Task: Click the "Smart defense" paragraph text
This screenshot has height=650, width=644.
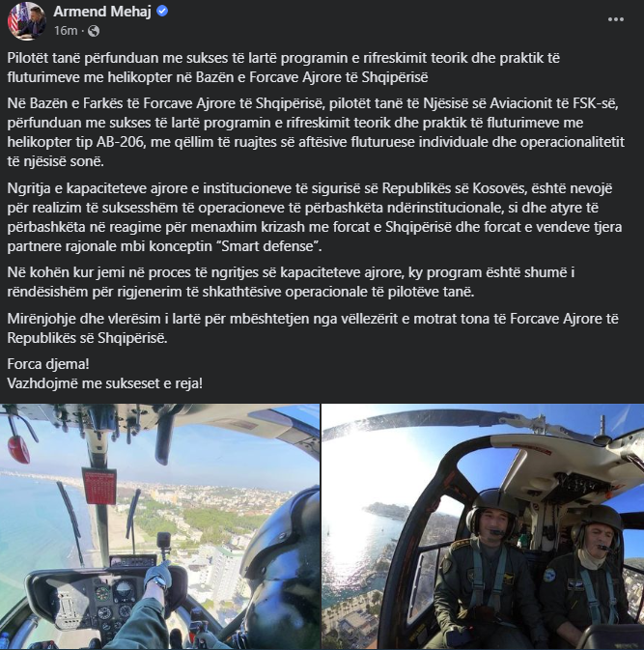Action: coord(315,217)
